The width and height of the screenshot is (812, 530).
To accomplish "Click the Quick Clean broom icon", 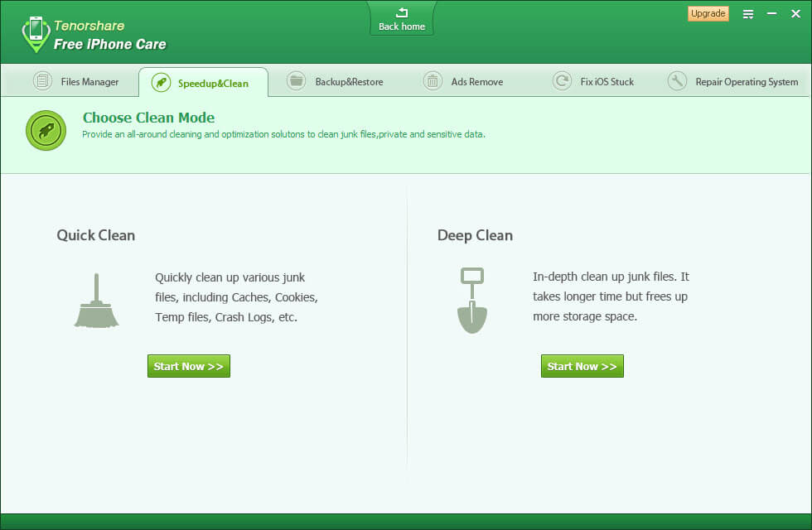I will [96, 300].
